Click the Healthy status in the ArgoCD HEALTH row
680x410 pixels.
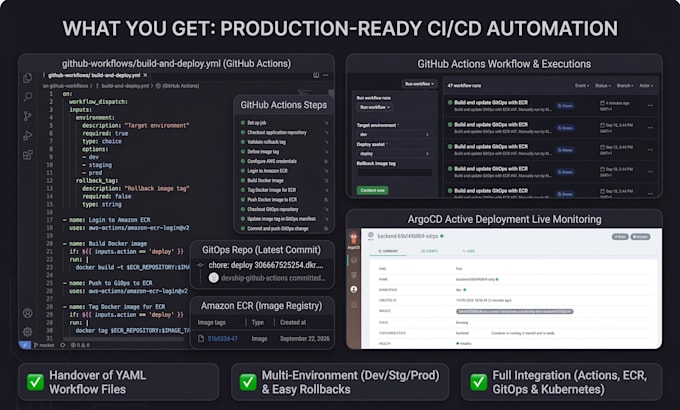click(x=464, y=344)
